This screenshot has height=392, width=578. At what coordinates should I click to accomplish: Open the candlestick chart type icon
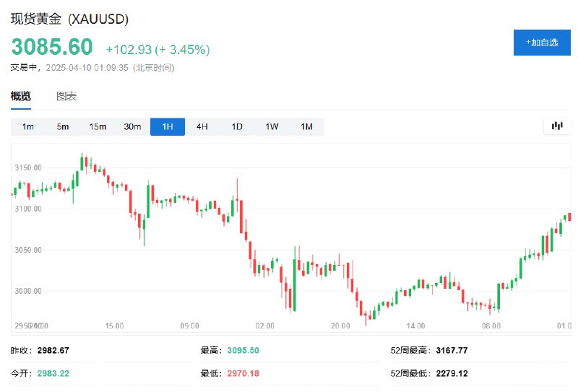point(557,126)
